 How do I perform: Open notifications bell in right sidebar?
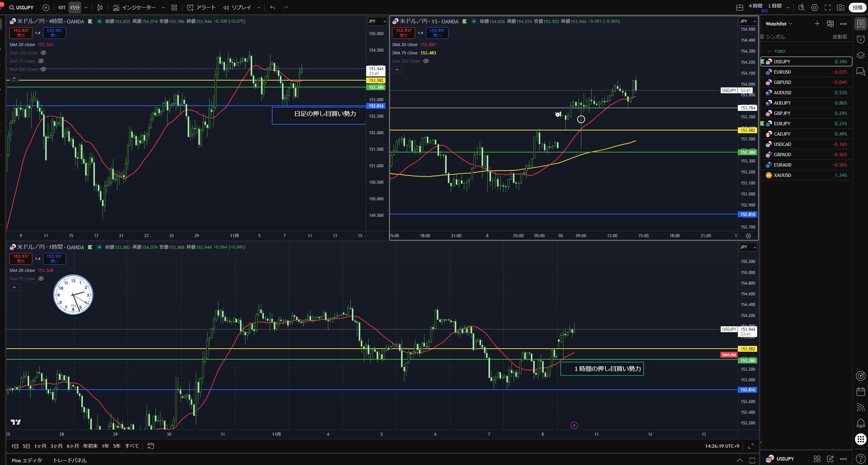[860, 423]
